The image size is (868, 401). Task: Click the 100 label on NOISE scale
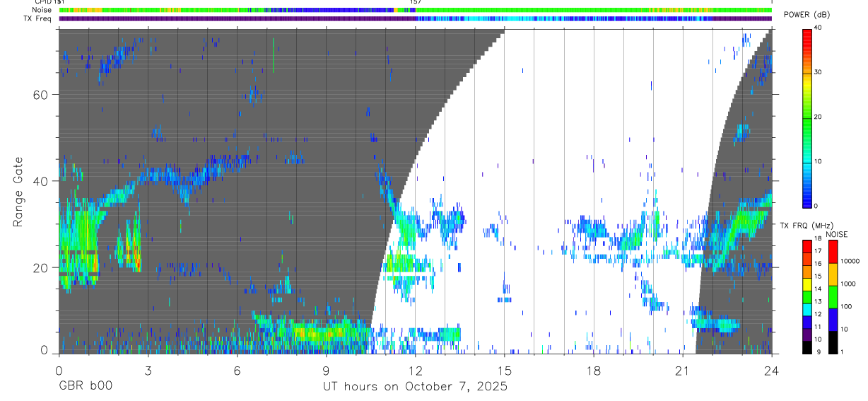(847, 306)
